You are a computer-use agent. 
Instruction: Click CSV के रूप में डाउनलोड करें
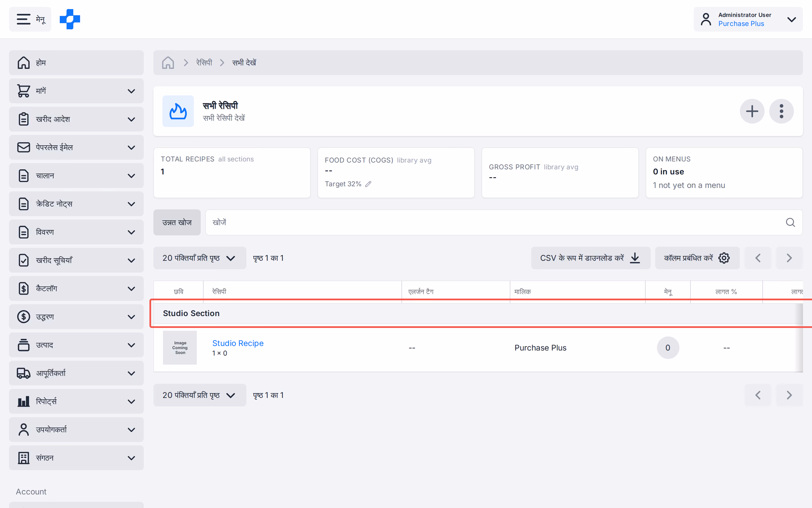pos(591,258)
